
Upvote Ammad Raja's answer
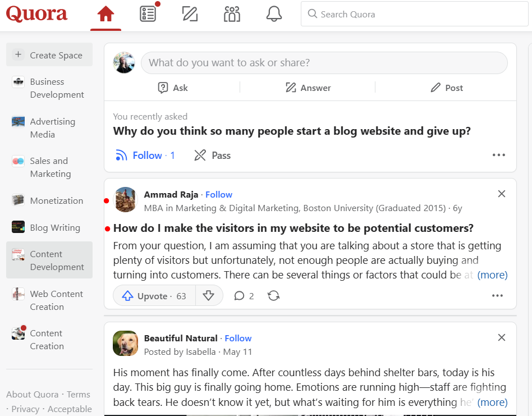(153, 295)
